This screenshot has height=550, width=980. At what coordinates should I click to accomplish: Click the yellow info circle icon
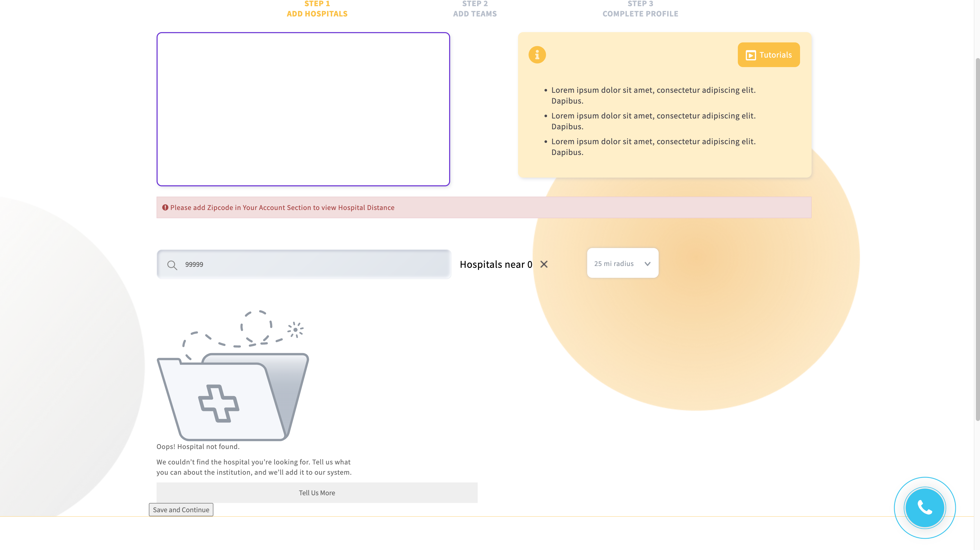click(x=537, y=55)
